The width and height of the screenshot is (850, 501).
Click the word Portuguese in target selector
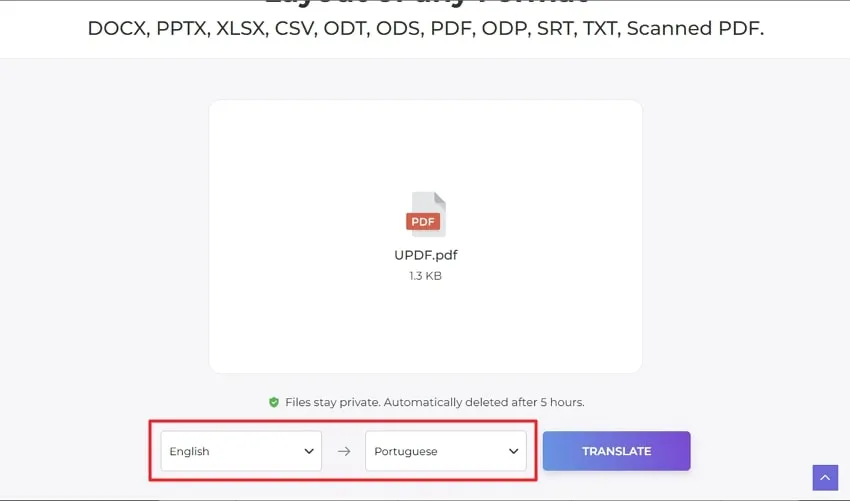(x=405, y=451)
